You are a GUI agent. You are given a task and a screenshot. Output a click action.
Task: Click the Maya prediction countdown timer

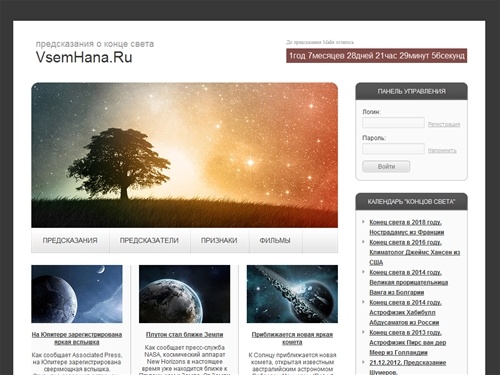(x=376, y=56)
